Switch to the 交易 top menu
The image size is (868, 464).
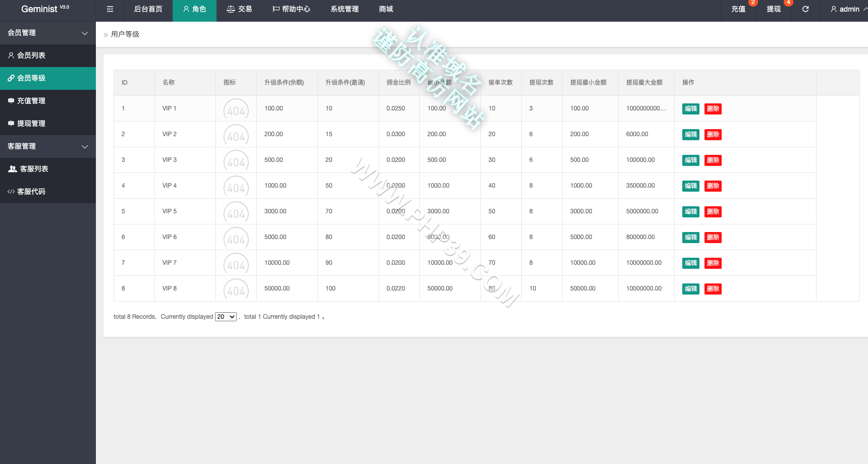pos(239,9)
